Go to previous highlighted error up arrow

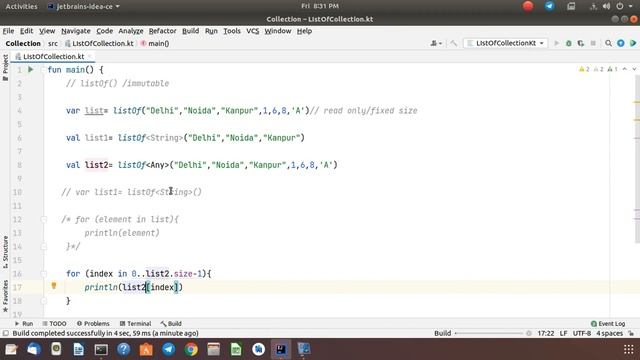click(624, 69)
